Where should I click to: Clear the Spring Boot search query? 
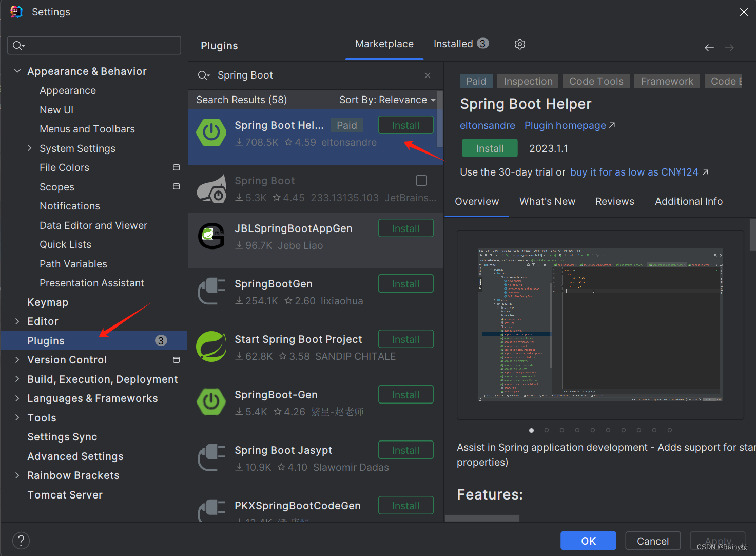coord(428,75)
